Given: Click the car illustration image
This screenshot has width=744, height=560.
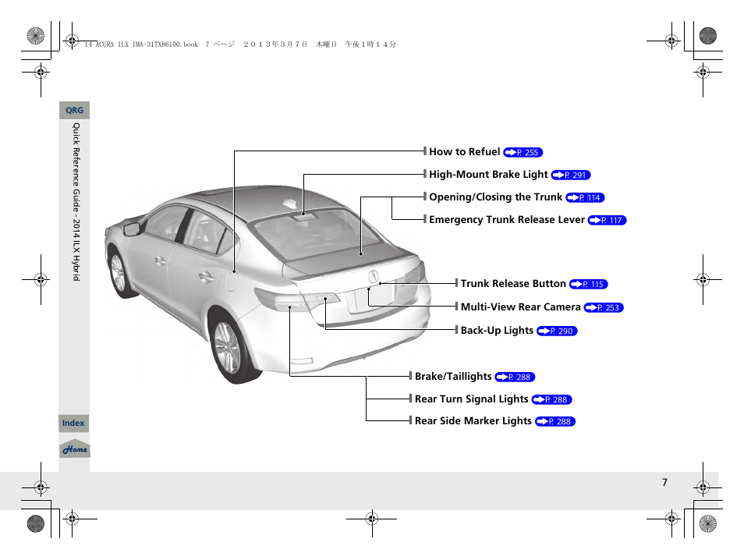Looking at the screenshot, I should coord(268,284).
